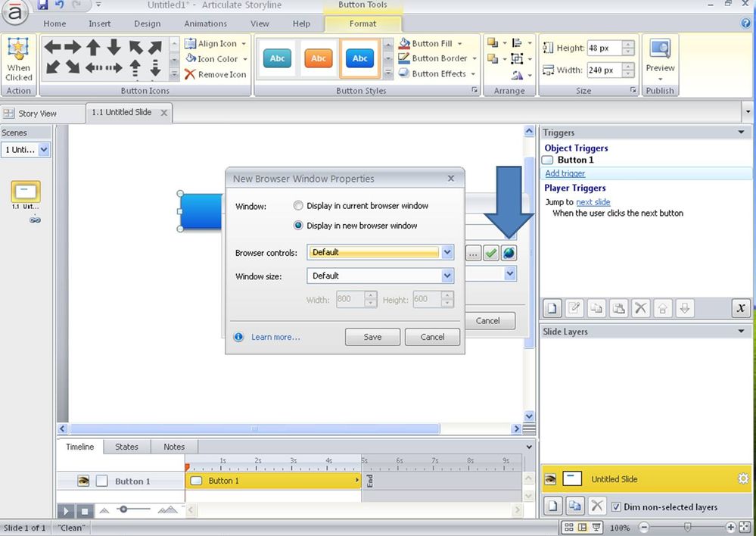Screen dimensions: 756x536
Task: Select the up-left diagonal arrow icon
Action: click(135, 47)
